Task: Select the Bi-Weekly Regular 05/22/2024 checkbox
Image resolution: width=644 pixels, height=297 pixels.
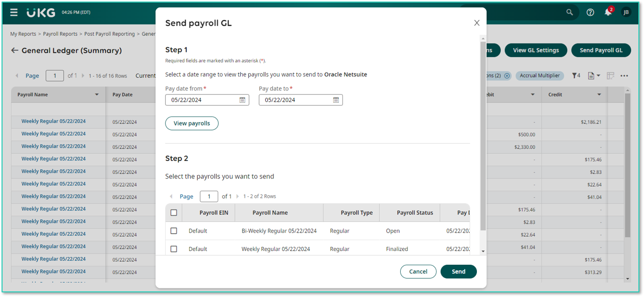Action: pos(174,231)
